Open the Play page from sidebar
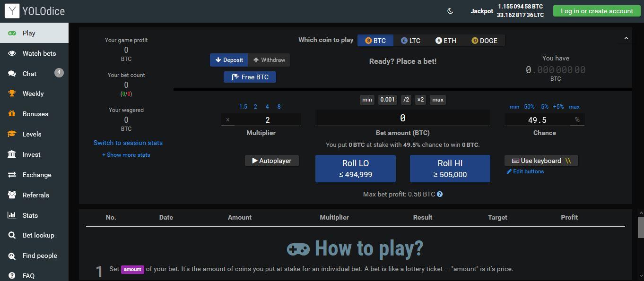The image size is (644, 281). point(34,33)
